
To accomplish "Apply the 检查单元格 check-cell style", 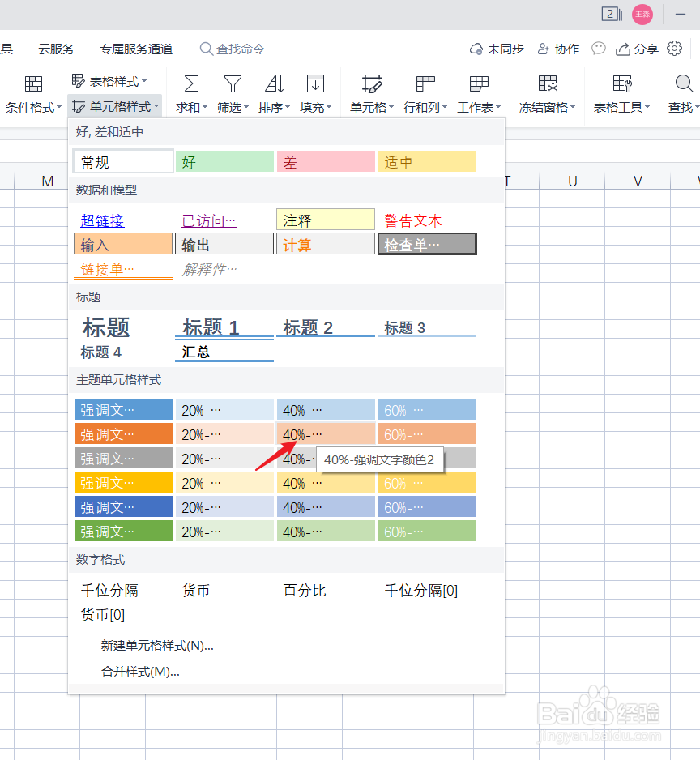I will (x=427, y=244).
